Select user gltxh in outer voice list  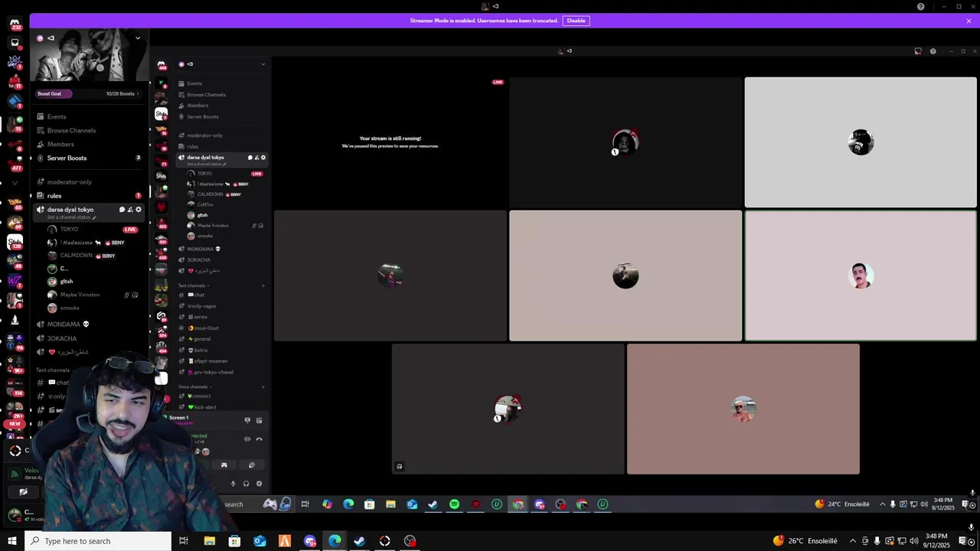tap(67, 281)
